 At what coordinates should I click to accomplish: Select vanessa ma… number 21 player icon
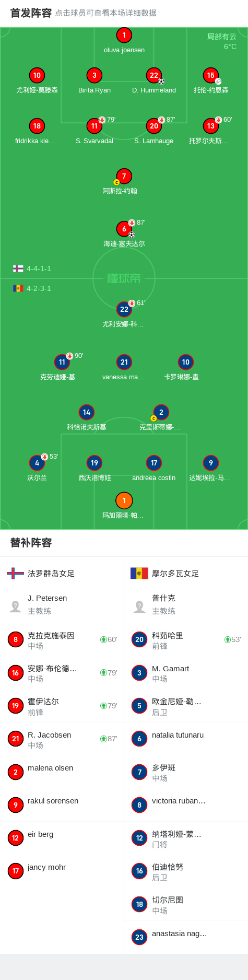124,362
